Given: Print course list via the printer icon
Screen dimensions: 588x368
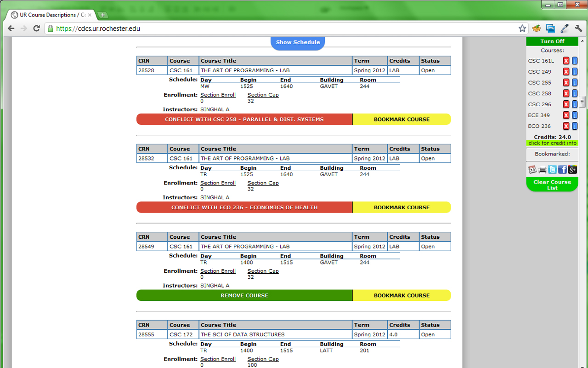Looking at the screenshot, I should (543, 169).
